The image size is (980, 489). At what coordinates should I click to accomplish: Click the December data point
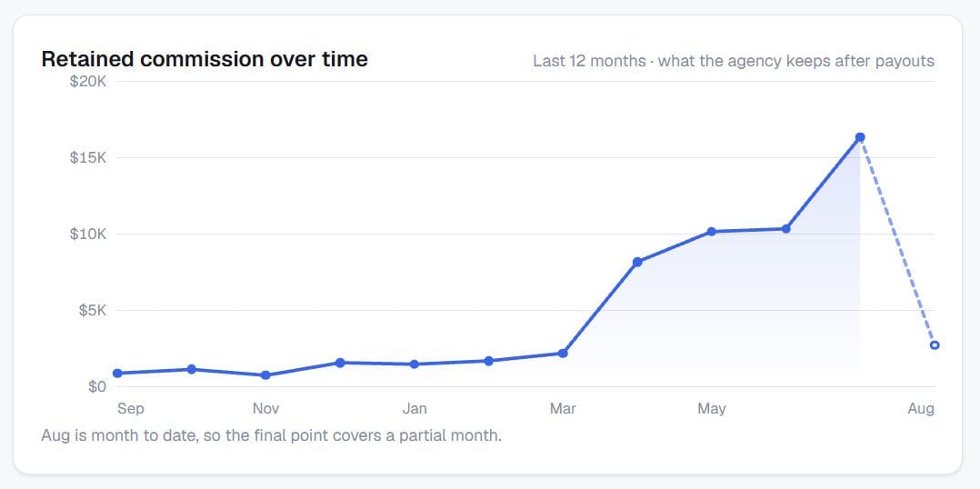point(340,363)
